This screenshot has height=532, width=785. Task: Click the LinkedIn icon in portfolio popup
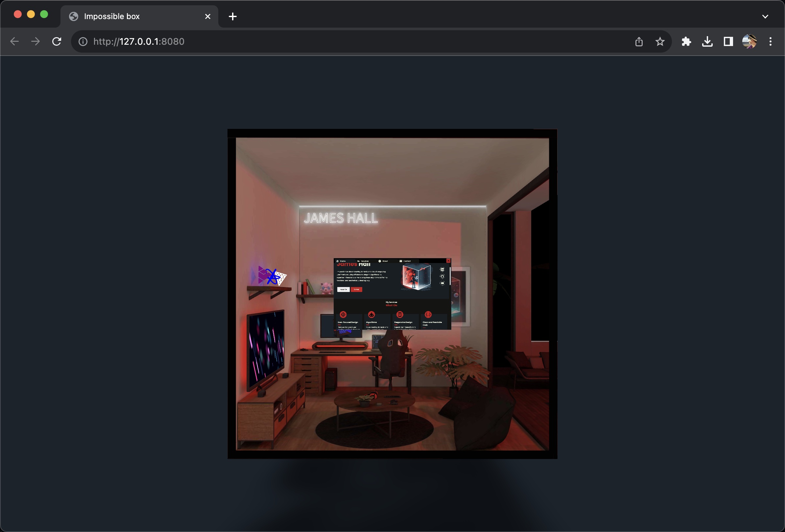442,270
